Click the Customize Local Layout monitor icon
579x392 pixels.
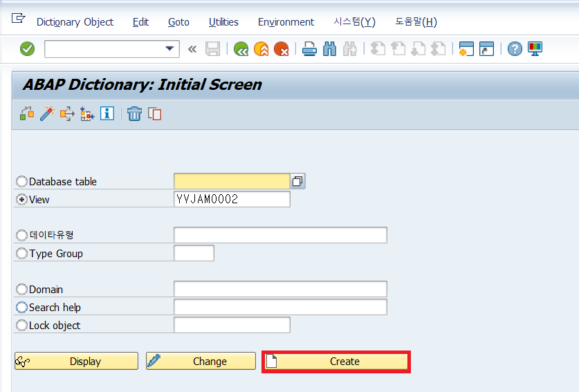click(535, 48)
